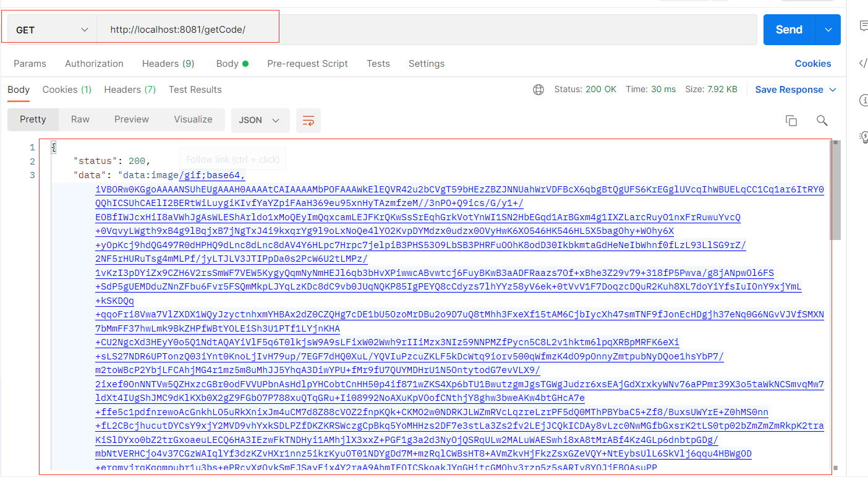
Task: Open the JSON format dropdown
Action: (x=260, y=120)
